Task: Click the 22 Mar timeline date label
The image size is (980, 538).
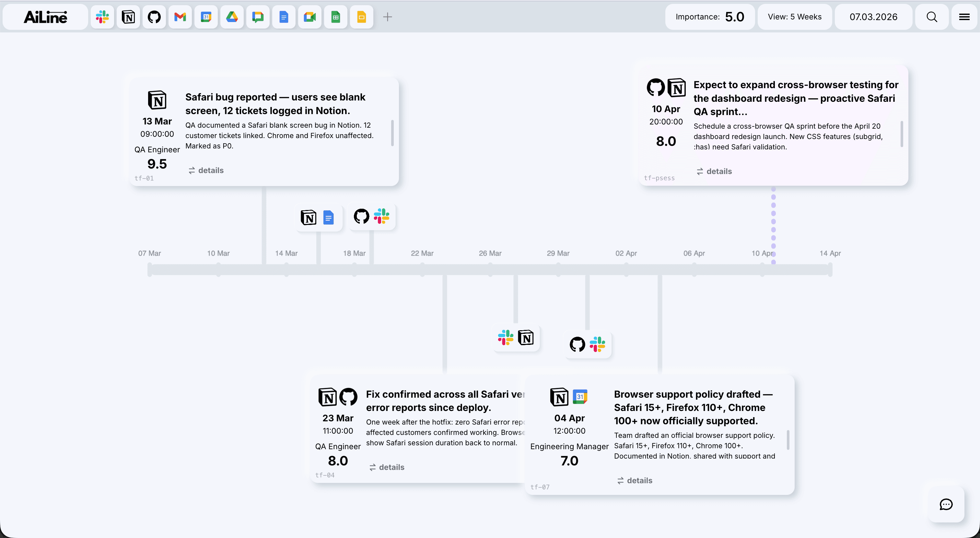Action: coord(422,253)
